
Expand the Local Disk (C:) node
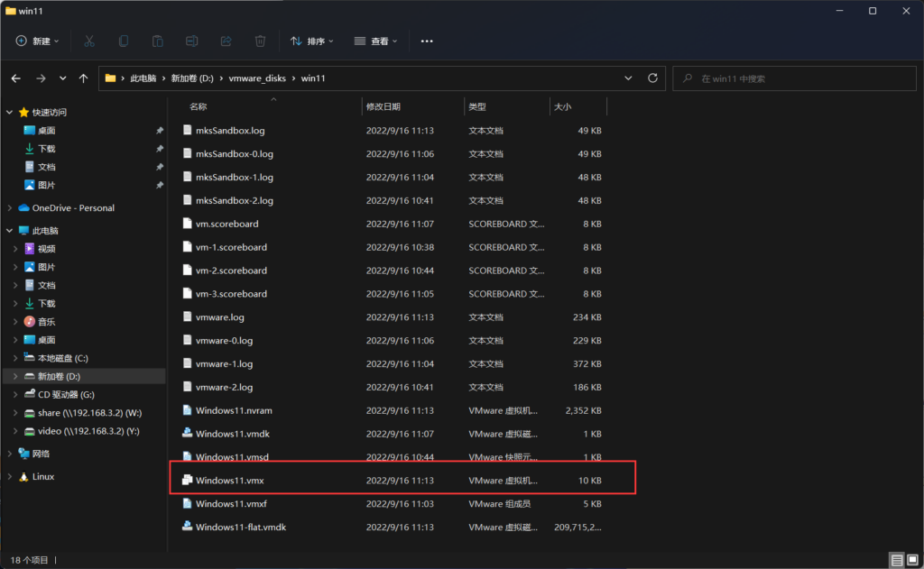[x=15, y=358]
